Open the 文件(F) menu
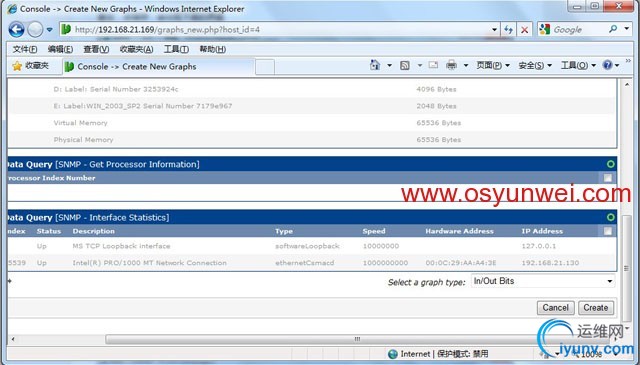 tap(24, 49)
